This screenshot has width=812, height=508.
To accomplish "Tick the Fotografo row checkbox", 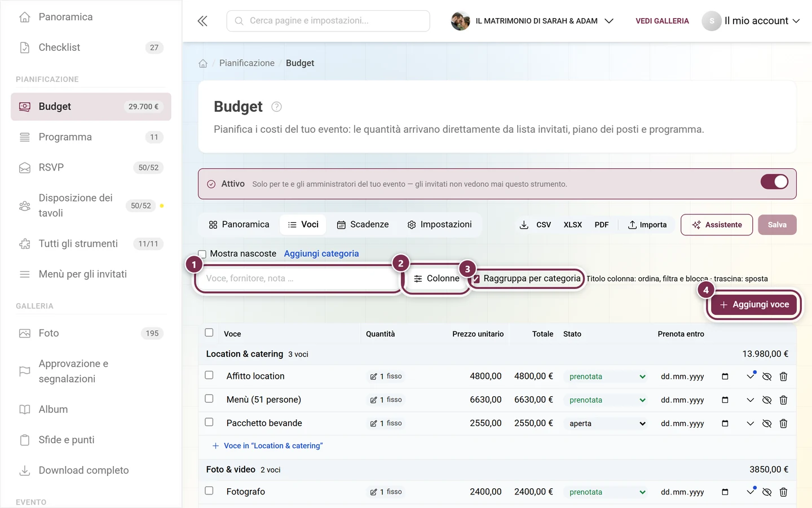I will pos(209,491).
